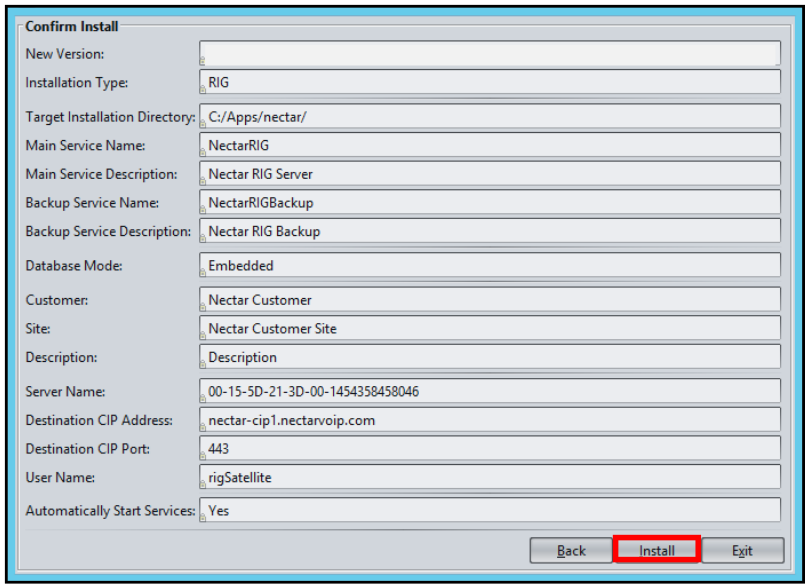Go back with the Back button
810x588 pixels.
[571, 550]
